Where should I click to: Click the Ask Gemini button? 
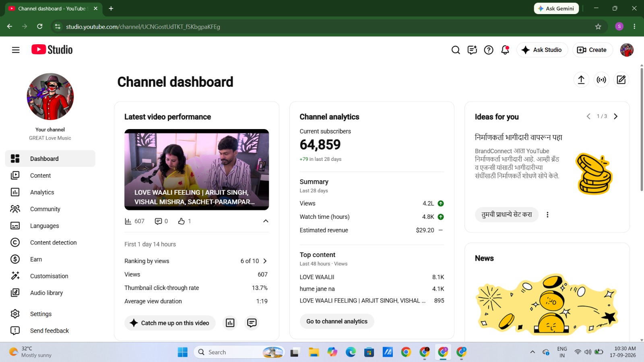tap(556, 8)
